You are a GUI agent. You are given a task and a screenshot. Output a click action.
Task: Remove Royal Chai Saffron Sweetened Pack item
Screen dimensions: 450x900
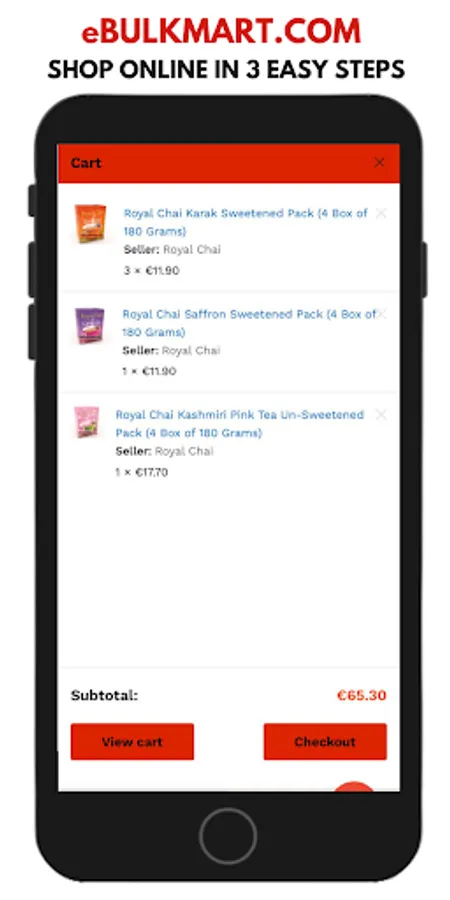point(381,313)
